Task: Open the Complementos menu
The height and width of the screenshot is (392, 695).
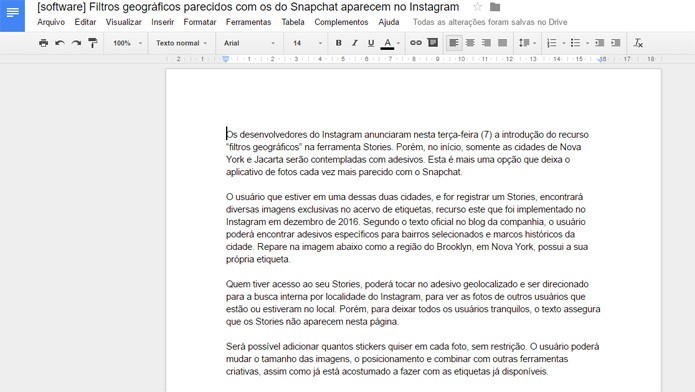Action: point(341,22)
